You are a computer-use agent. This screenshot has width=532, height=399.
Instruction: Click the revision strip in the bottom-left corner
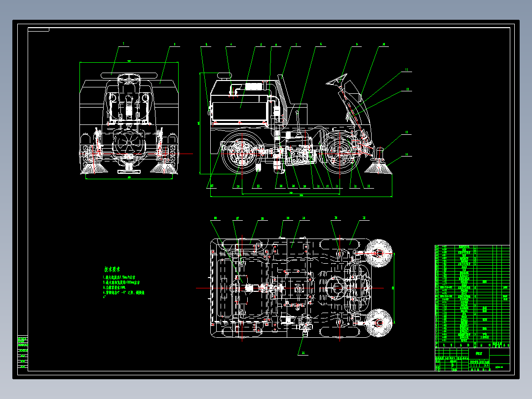[x=23, y=353]
